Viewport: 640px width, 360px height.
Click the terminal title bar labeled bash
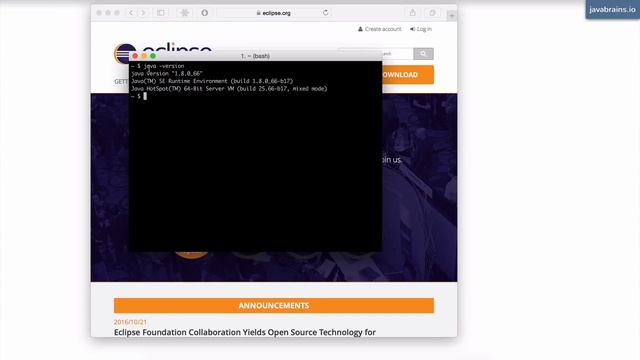click(256, 56)
